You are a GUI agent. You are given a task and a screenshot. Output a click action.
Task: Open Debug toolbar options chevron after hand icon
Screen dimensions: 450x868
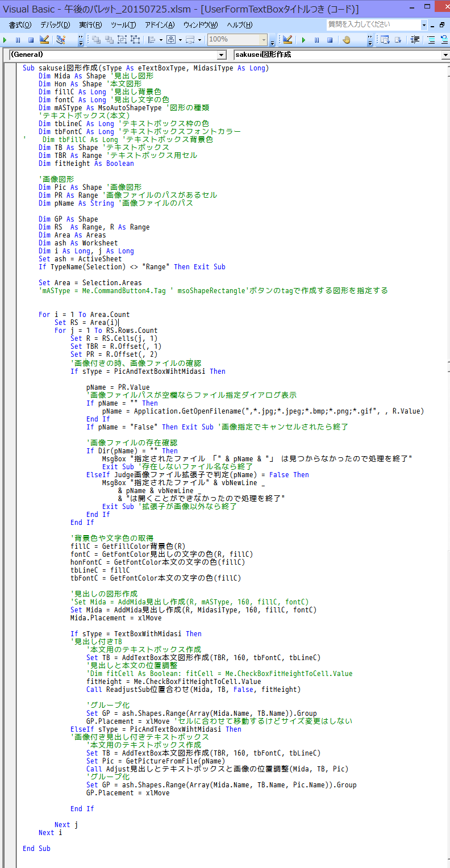[x=370, y=41]
